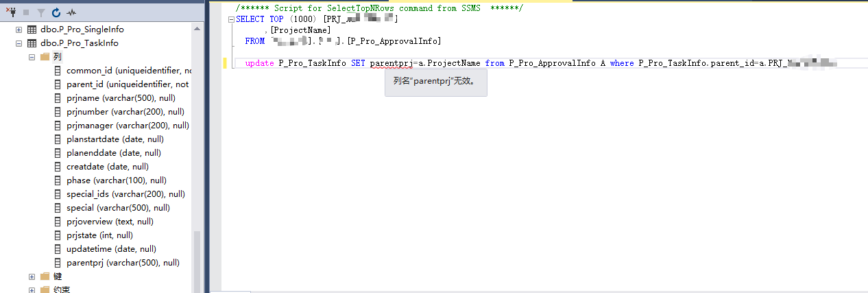868x293 pixels.
Task: Click the 列 (Columns) folder icon
Action: click(x=45, y=57)
